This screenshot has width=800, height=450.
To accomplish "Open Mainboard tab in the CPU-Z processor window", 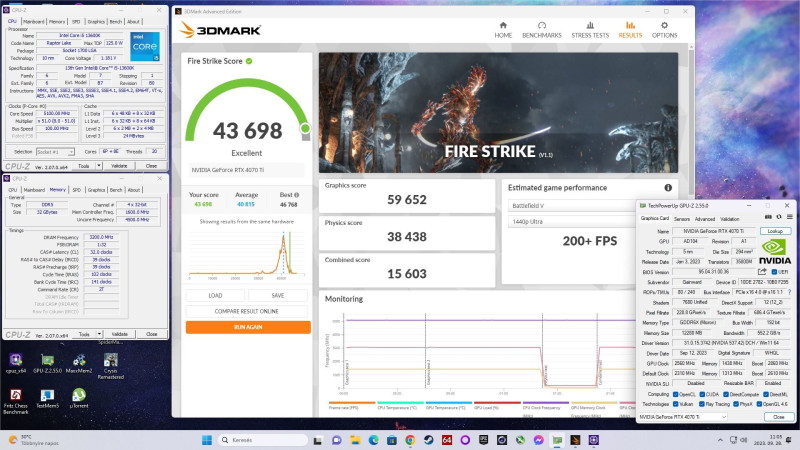I will [x=34, y=22].
